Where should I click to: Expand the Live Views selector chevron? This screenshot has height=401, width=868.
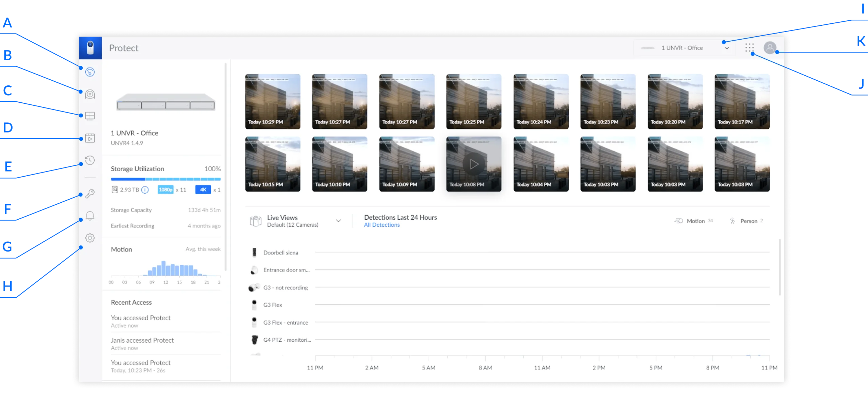coord(338,221)
